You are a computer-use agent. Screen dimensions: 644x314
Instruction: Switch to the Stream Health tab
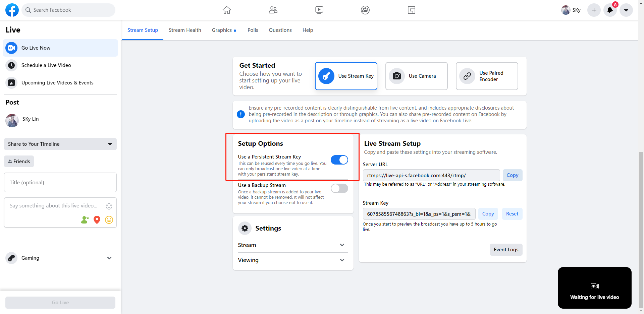[185, 30]
